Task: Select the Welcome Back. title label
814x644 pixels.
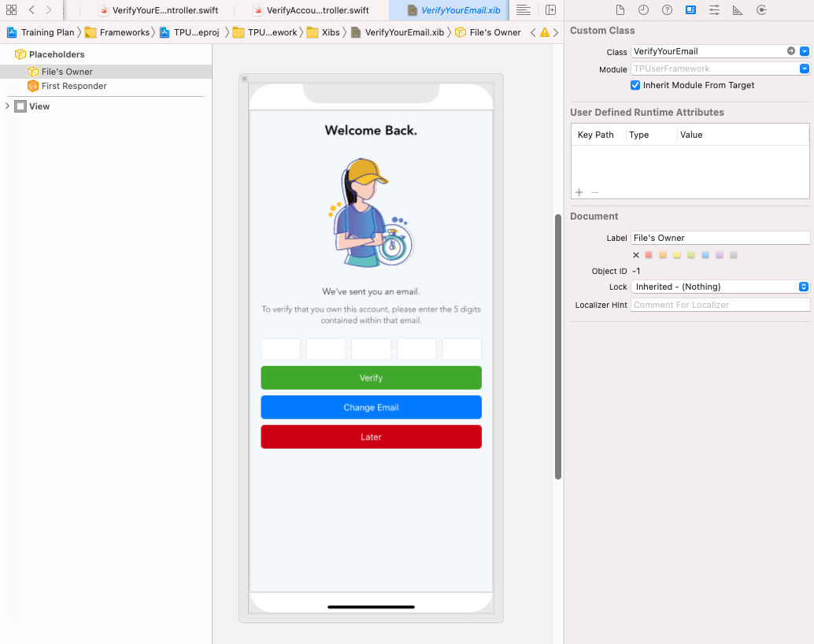Action: tap(371, 131)
